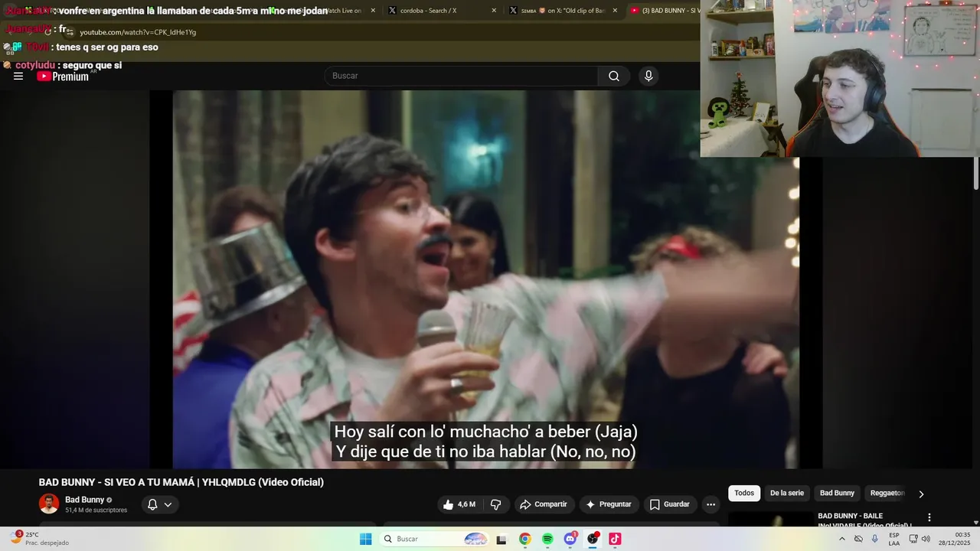Open the YouTube hamburger guide menu
This screenshot has width=980, height=551.
(x=18, y=76)
